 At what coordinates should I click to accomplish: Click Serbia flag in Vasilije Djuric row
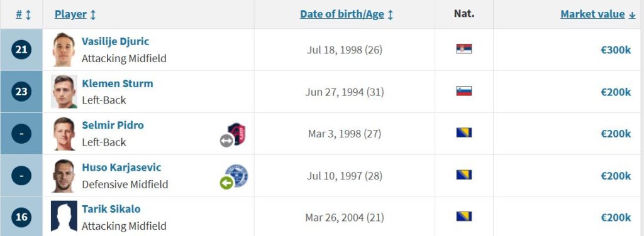[x=464, y=49]
